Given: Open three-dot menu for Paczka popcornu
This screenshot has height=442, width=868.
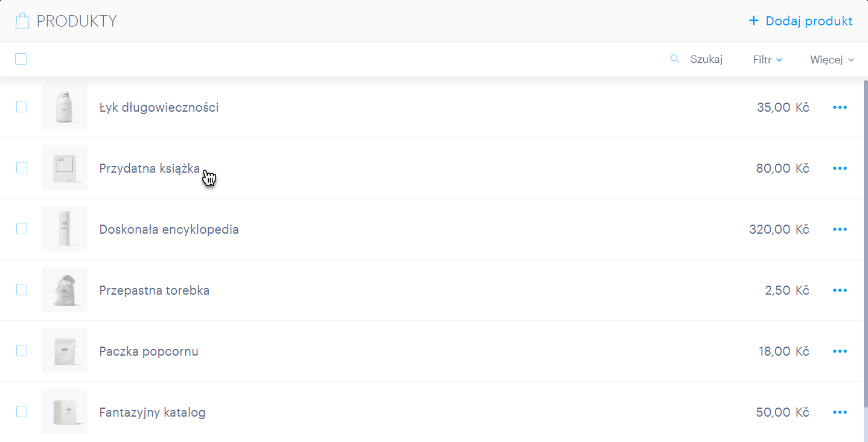Looking at the screenshot, I should click(840, 351).
